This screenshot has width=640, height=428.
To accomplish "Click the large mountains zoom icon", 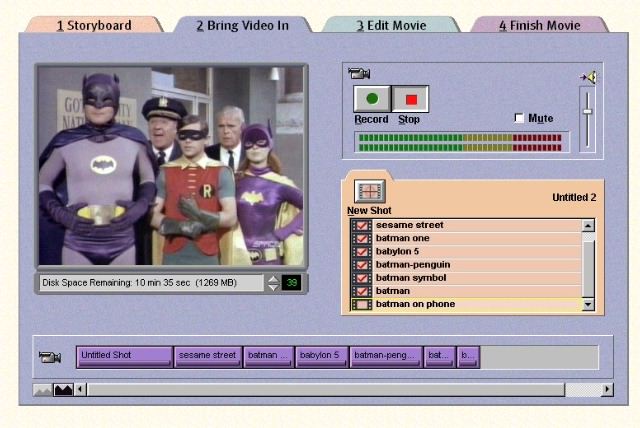I will pyautogui.click(x=63, y=390).
